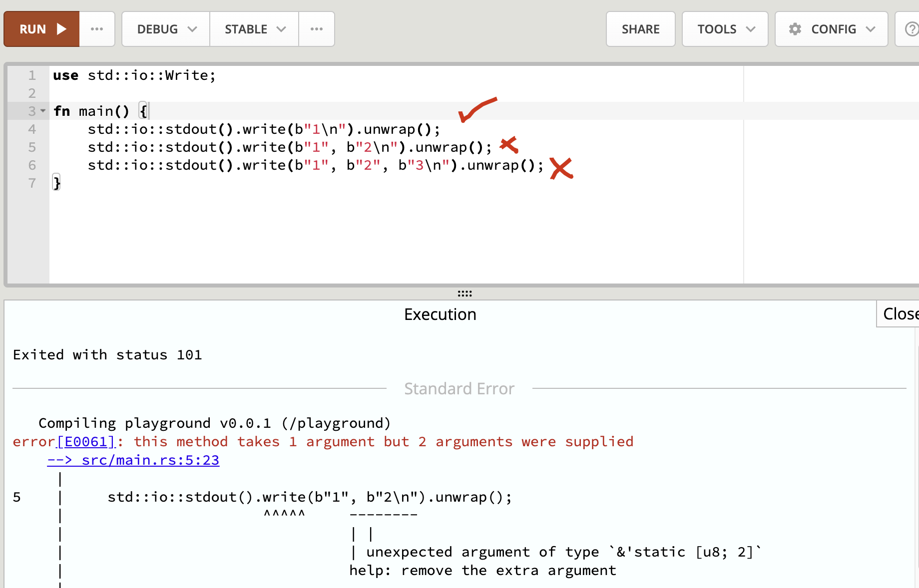
Task: Click the 'Standard Error' section heading
Action: tap(459, 389)
